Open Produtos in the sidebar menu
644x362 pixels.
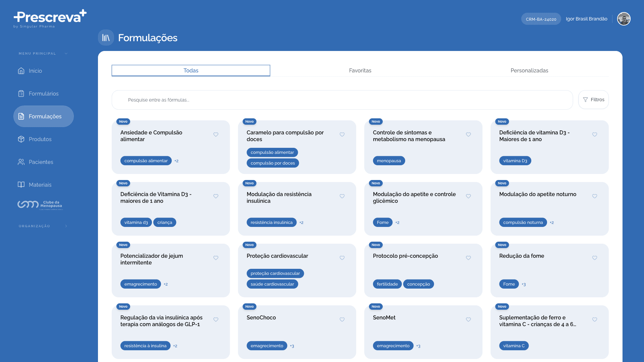tap(44, 139)
